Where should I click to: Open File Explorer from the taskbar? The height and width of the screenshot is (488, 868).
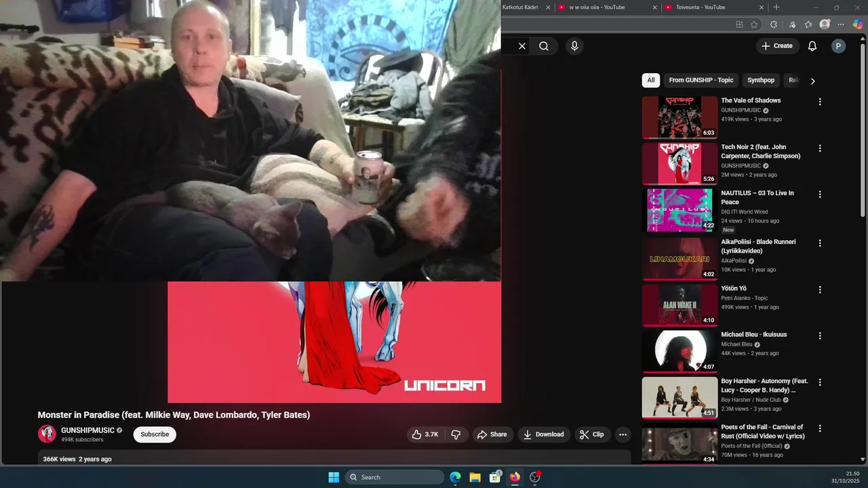tap(475, 477)
